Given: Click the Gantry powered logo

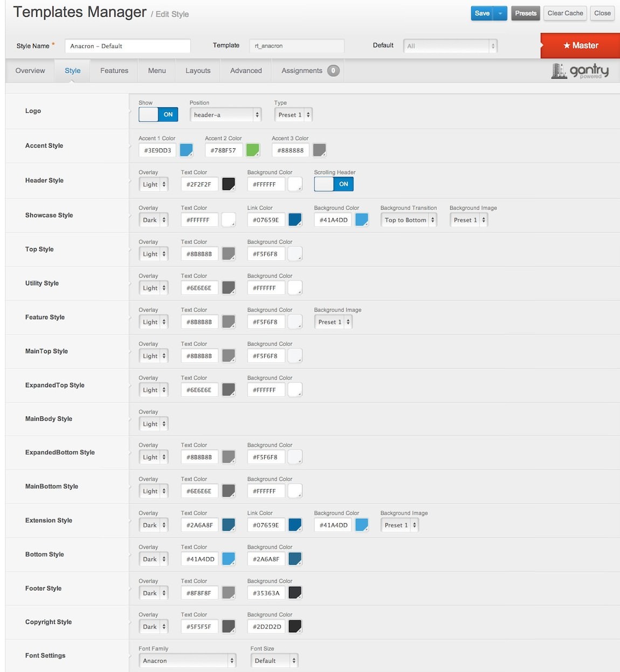Looking at the screenshot, I should pyautogui.click(x=580, y=71).
